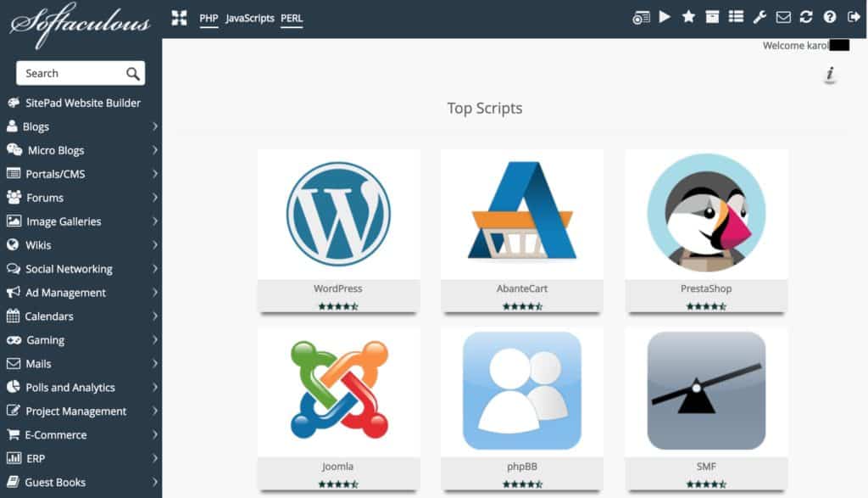Open help via question mark icon
The height and width of the screenshot is (498, 868).
tap(830, 17)
